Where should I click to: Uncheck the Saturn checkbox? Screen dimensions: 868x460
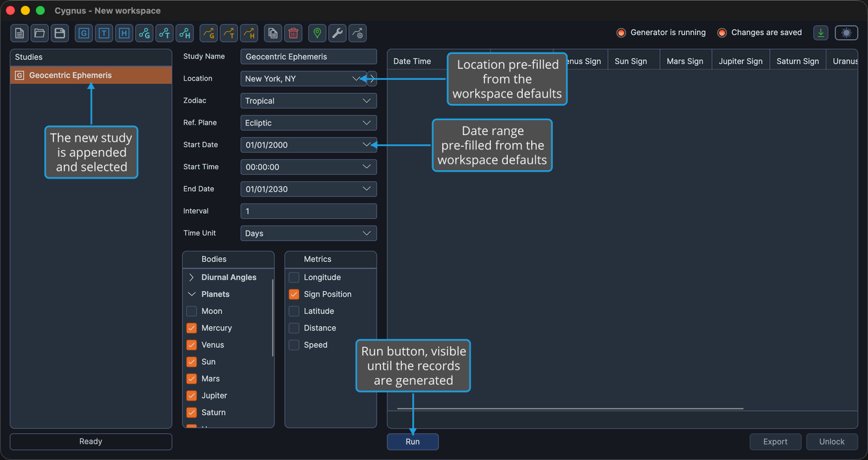pyautogui.click(x=192, y=413)
